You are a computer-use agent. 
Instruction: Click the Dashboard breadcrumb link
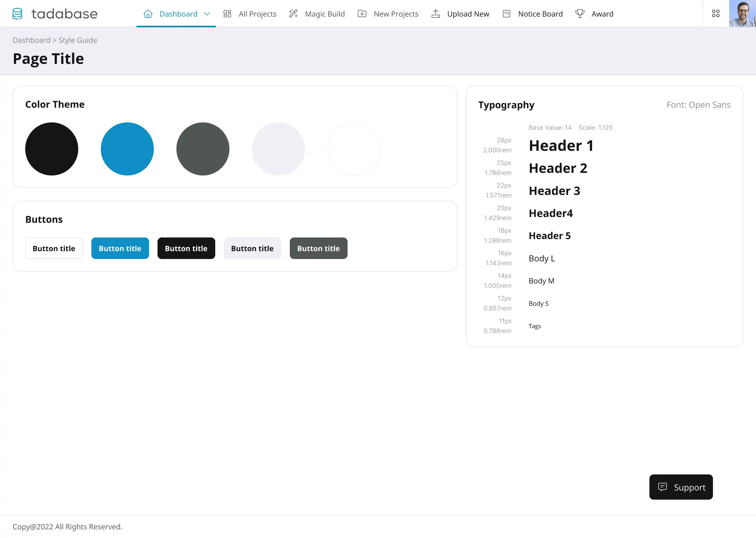coord(31,40)
